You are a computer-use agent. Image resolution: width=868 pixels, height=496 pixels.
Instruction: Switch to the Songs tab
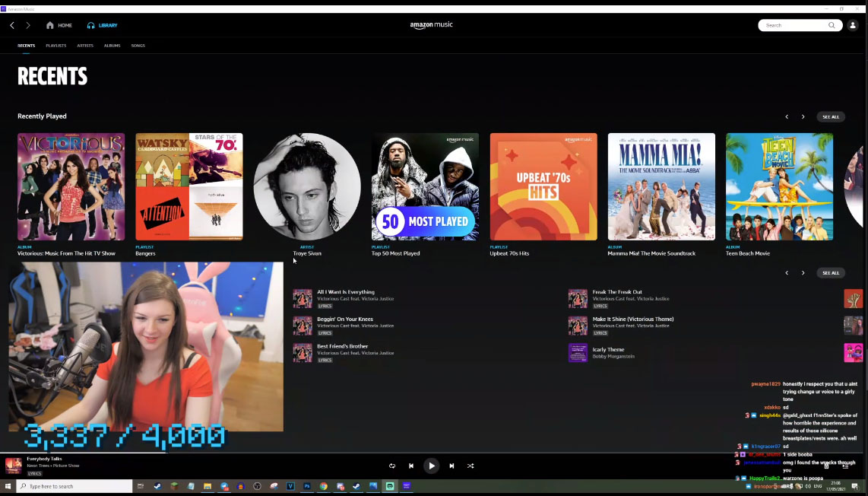tap(138, 46)
